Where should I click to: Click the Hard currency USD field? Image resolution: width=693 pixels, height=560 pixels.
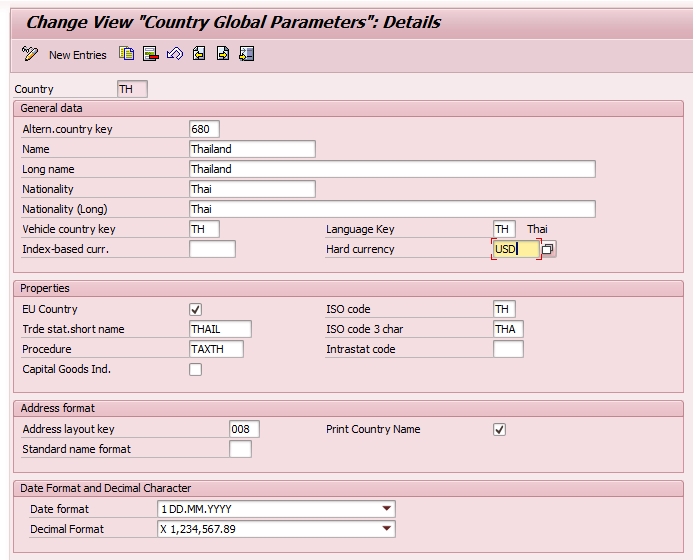coord(516,249)
